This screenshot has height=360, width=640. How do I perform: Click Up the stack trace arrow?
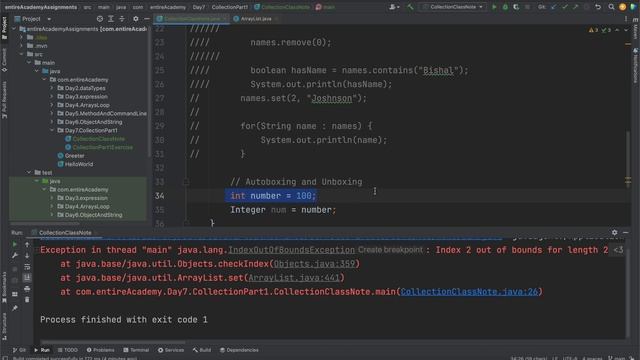click(27, 244)
